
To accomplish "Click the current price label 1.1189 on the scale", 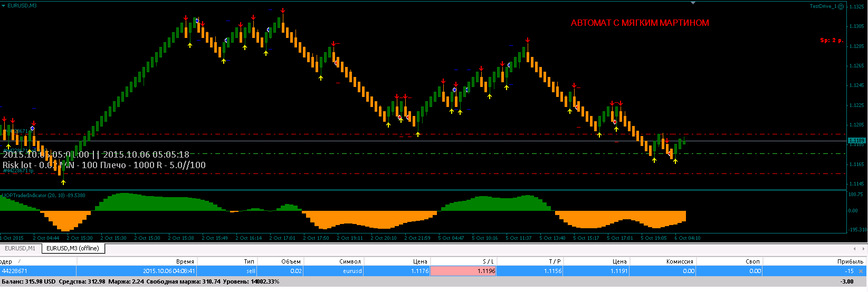I will (x=856, y=141).
